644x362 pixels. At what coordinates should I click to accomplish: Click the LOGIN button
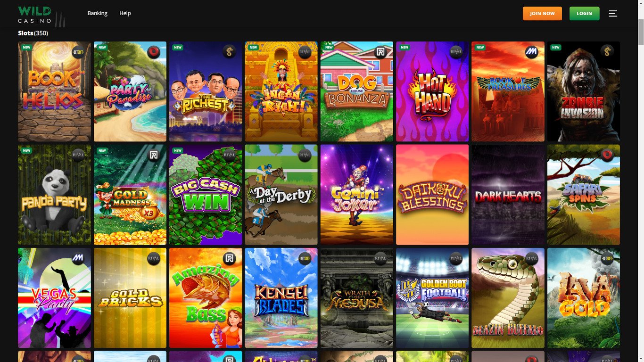(x=584, y=14)
